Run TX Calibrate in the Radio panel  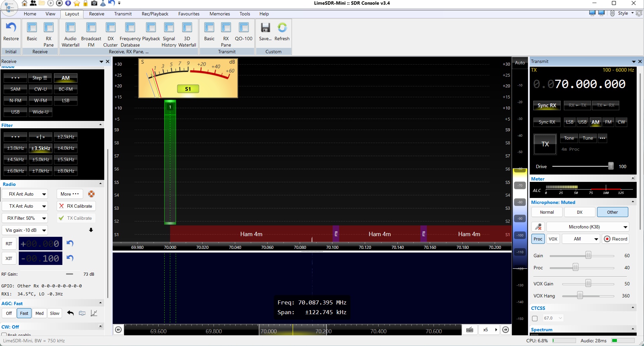(76, 218)
